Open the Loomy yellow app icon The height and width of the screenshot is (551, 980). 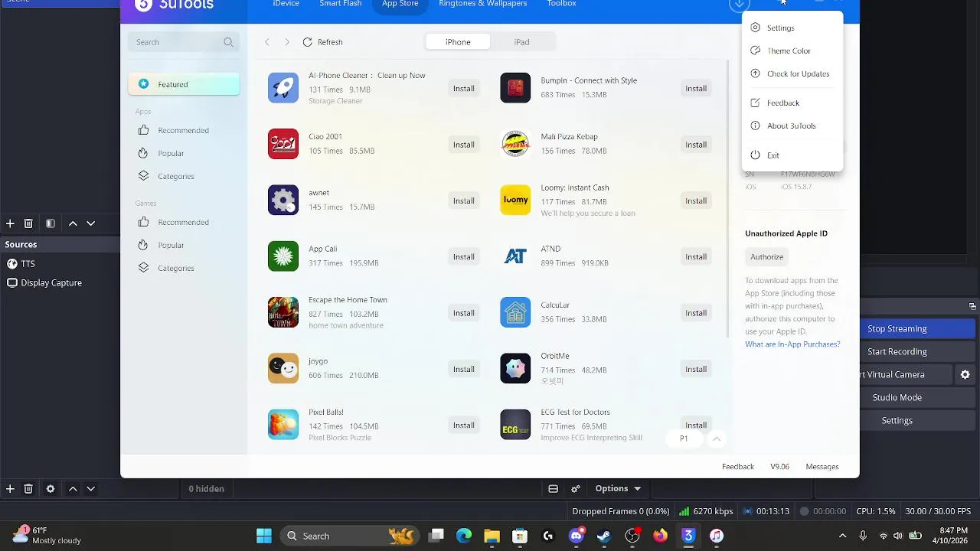[x=515, y=201]
